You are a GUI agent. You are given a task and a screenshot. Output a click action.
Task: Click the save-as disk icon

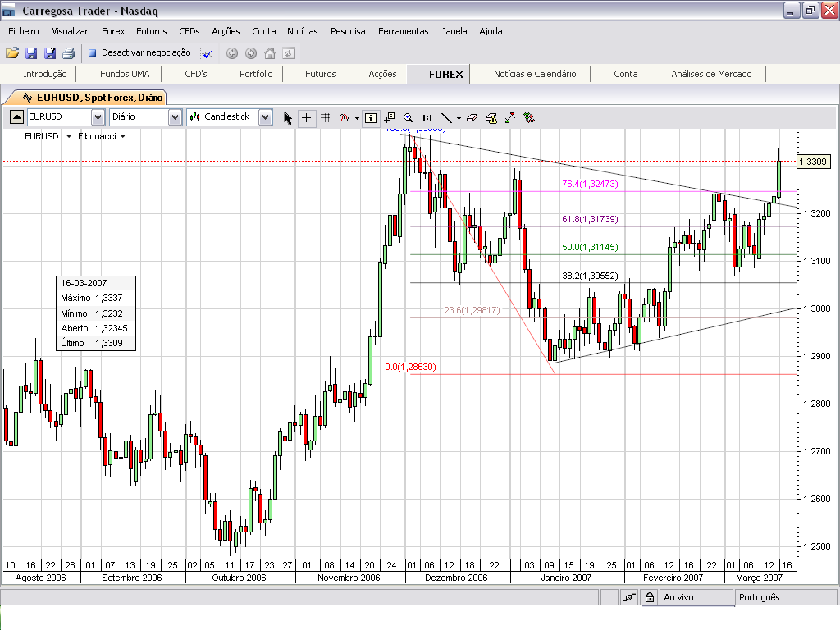pyautogui.click(x=50, y=53)
